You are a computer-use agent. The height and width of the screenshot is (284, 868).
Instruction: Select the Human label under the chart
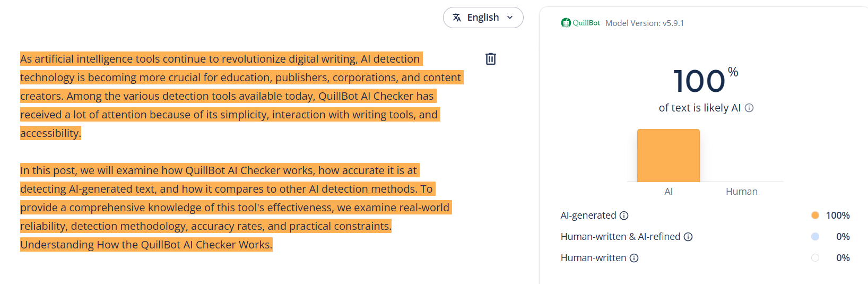[x=741, y=192]
